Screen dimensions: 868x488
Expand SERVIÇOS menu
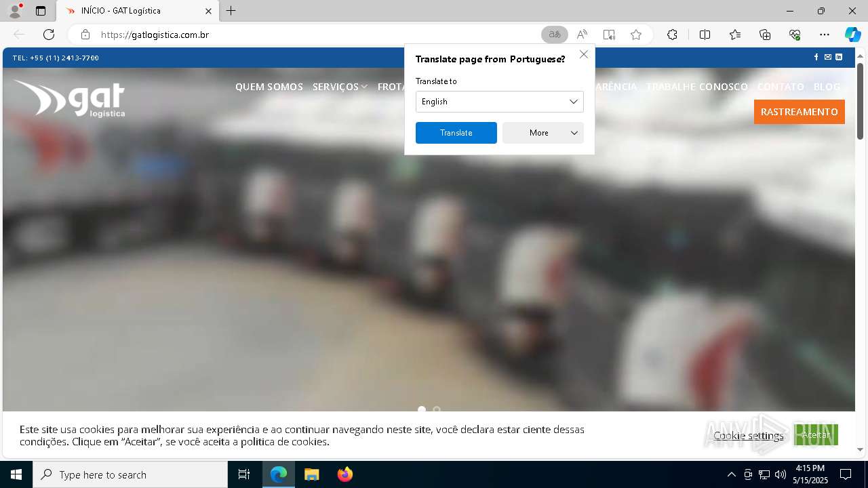(340, 87)
